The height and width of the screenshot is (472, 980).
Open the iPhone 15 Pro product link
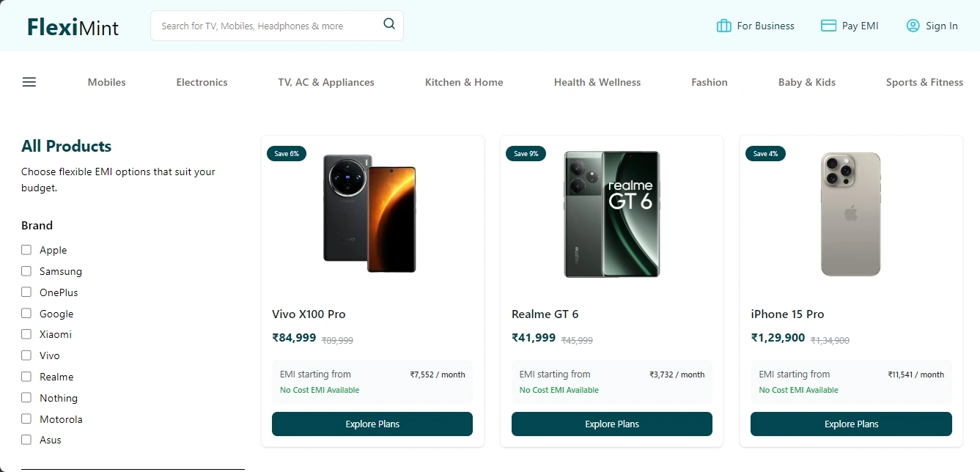pyautogui.click(x=787, y=314)
